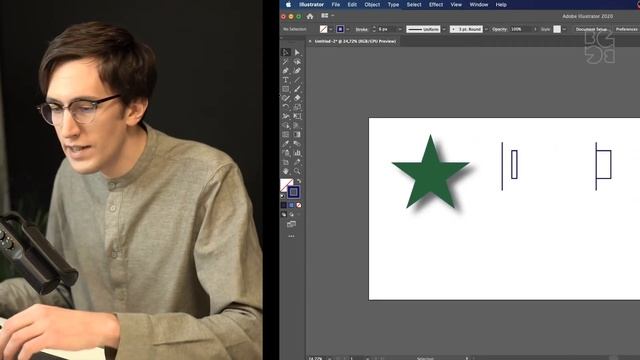Open graphic Style dropdown

point(564,29)
